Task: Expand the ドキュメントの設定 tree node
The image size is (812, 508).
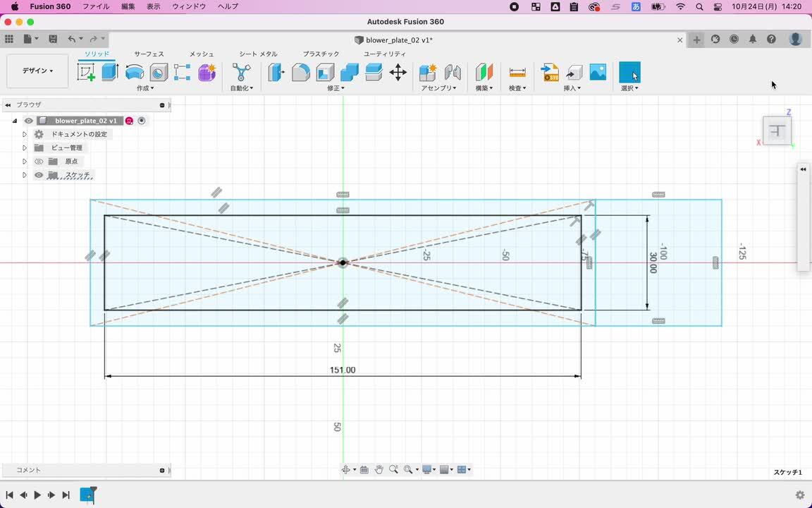Action: [25, 134]
